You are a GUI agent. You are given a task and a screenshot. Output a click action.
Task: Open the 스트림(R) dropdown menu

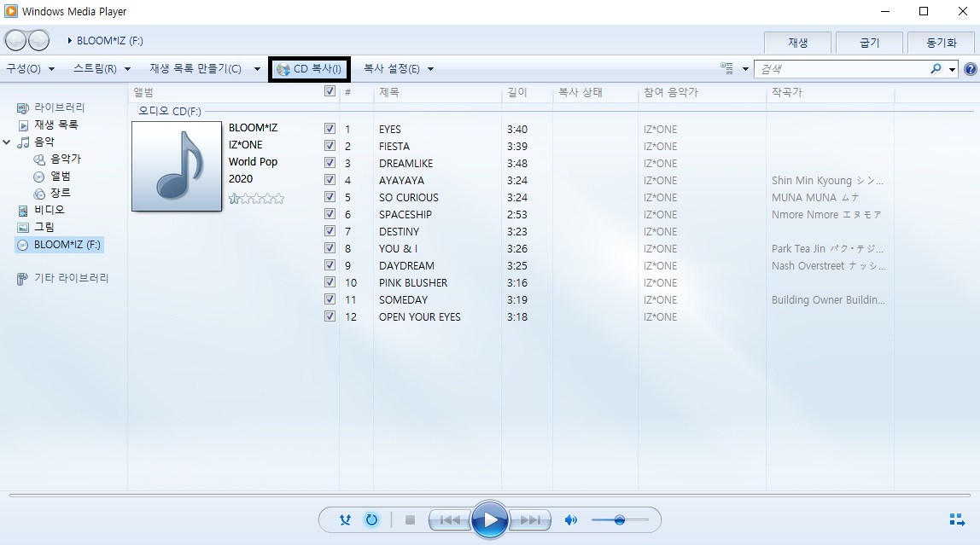point(102,69)
